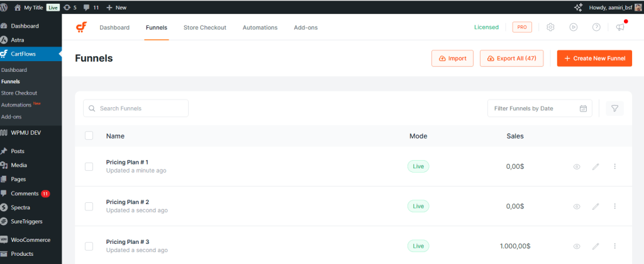Click the calendar icon in date filter
644x264 pixels.
click(x=583, y=108)
